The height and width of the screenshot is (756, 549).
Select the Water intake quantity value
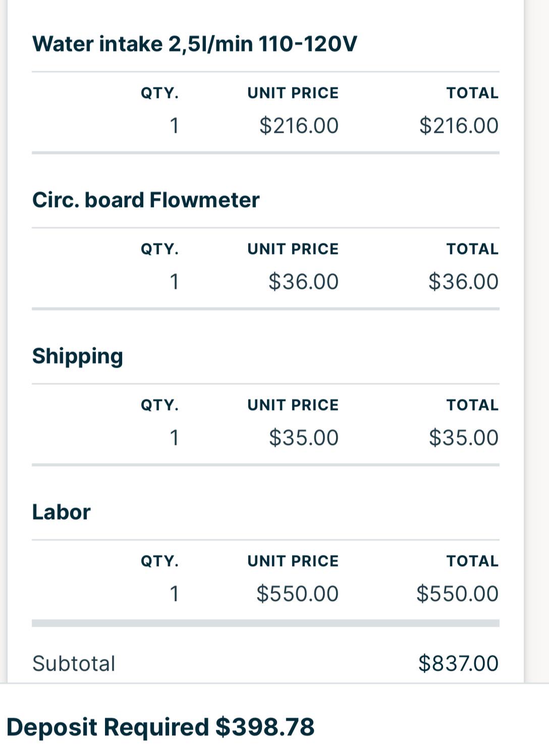(x=174, y=126)
